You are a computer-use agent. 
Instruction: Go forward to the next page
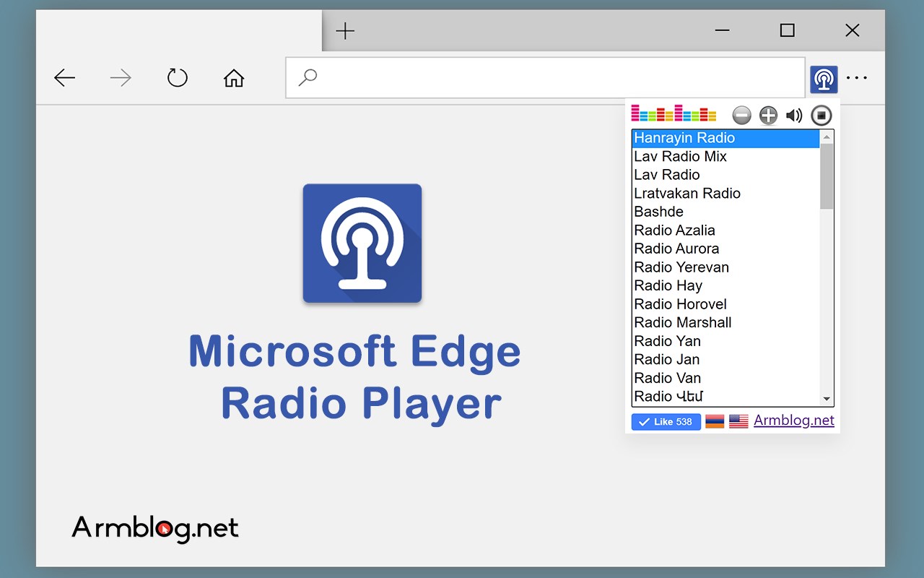(x=121, y=78)
